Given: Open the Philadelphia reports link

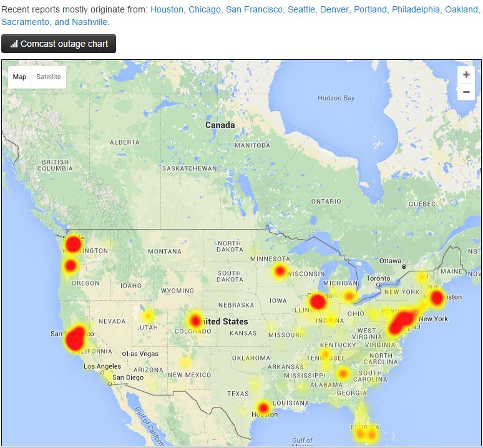Looking at the screenshot, I should pos(416,9).
